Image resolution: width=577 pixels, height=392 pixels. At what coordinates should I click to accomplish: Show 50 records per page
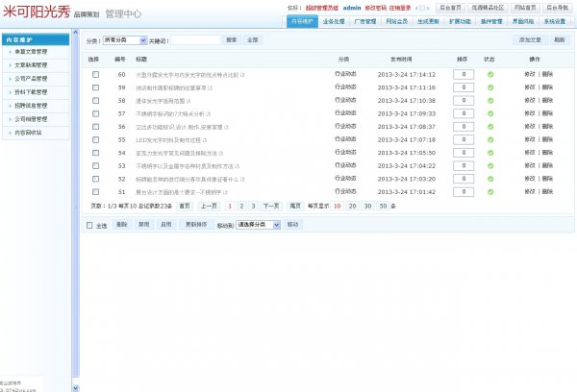coord(383,207)
